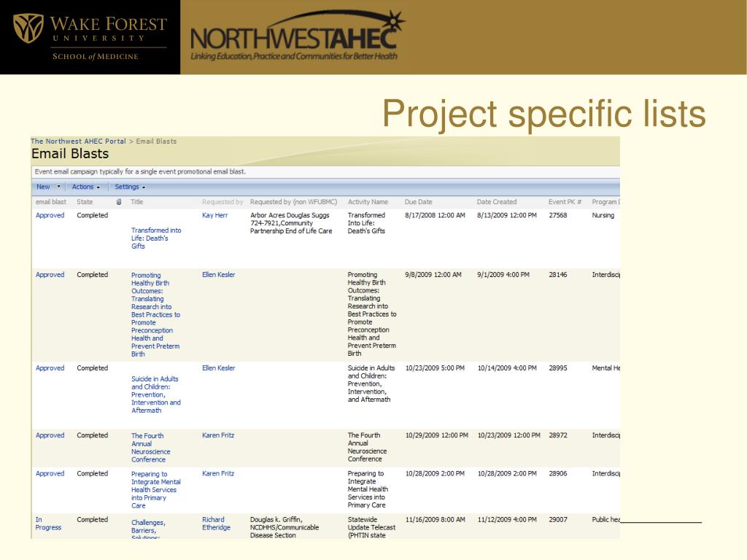This screenshot has height=560, width=747.
Task: Click Nursing program cell
Action: pos(603,215)
